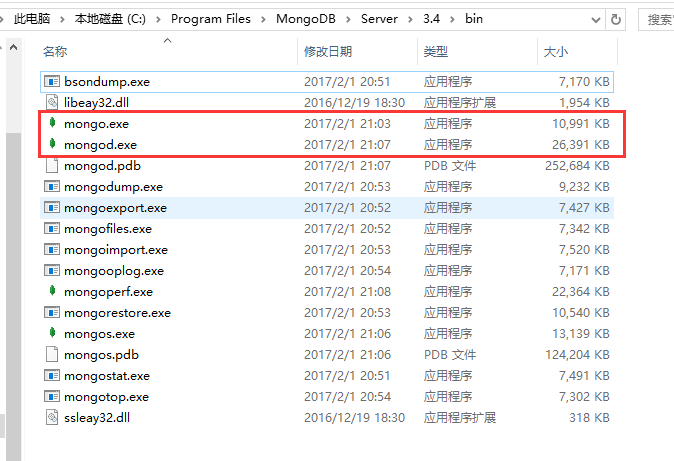Click the navigation pane scroll-up arrow
The image size is (674, 461).
tap(13, 47)
